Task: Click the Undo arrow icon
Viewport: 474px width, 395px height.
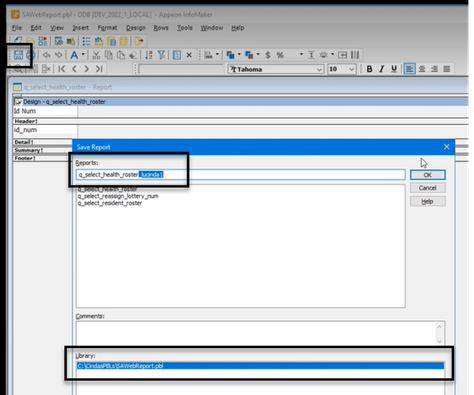Action: 46,55
